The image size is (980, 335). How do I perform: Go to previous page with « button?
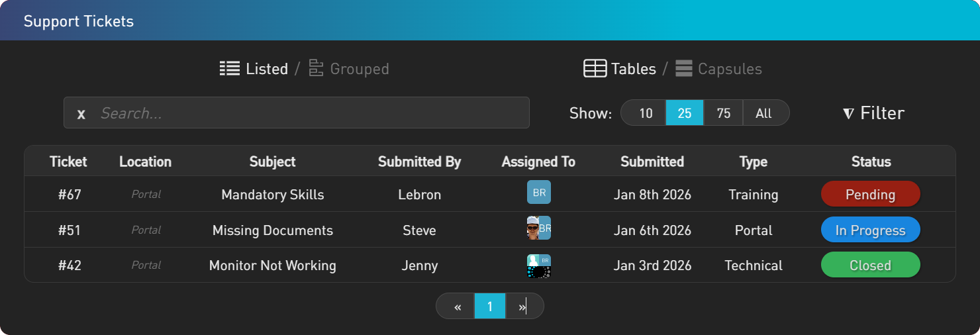pyautogui.click(x=457, y=307)
